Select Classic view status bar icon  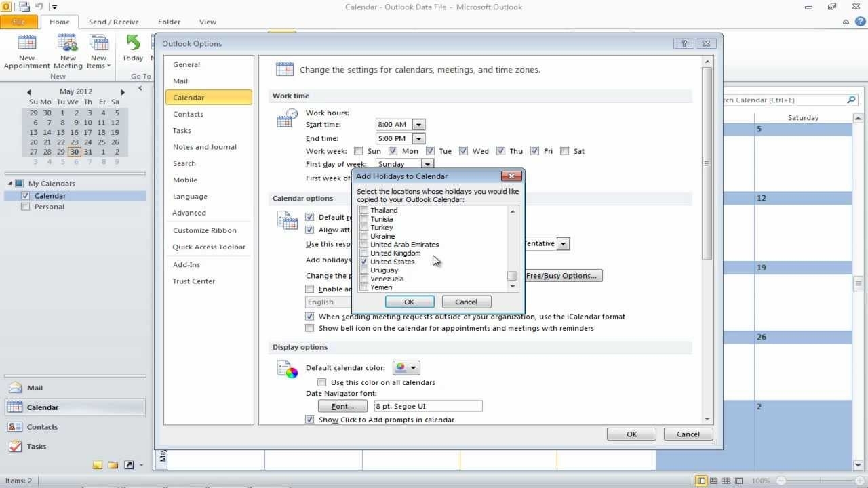coord(739,481)
